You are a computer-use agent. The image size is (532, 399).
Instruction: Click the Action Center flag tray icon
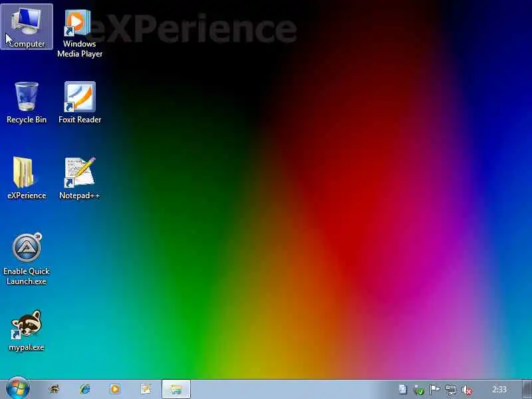pyautogui.click(x=435, y=390)
